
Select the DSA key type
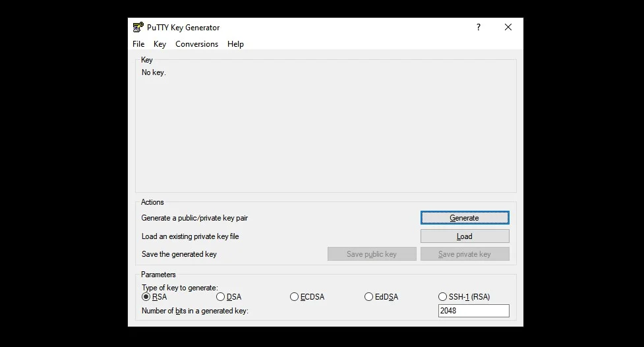(229, 296)
